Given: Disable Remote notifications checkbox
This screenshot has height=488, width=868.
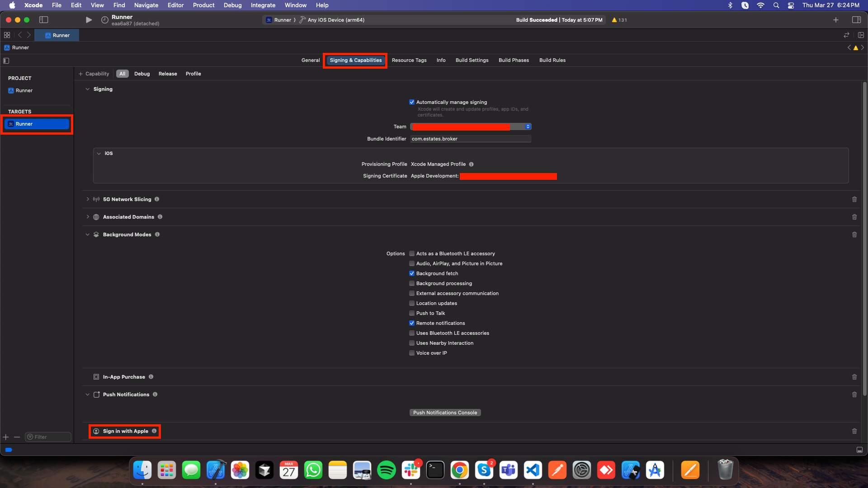Looking at the screenshot, I should [412, 324].
